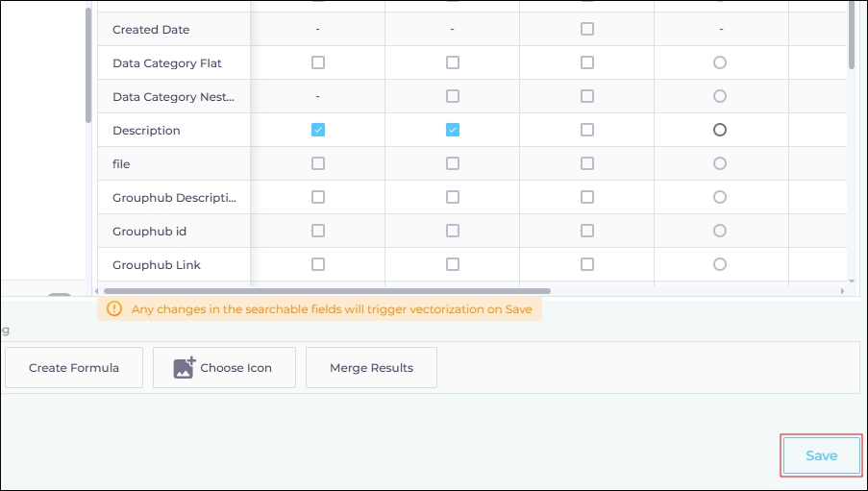Click the horizontal scrollbar right arrow
The height and width of the screenshot is (491, 868).
point(844,290)
